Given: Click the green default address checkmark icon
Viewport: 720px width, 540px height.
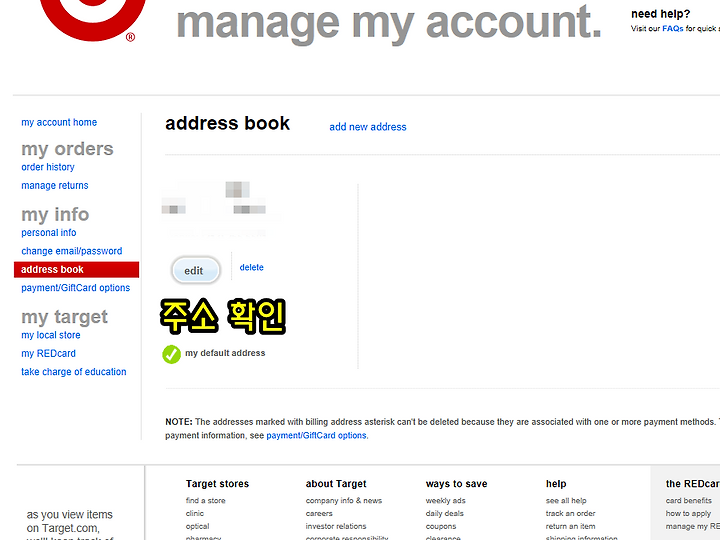Looking at the screenshot, I should coord(172,354).
